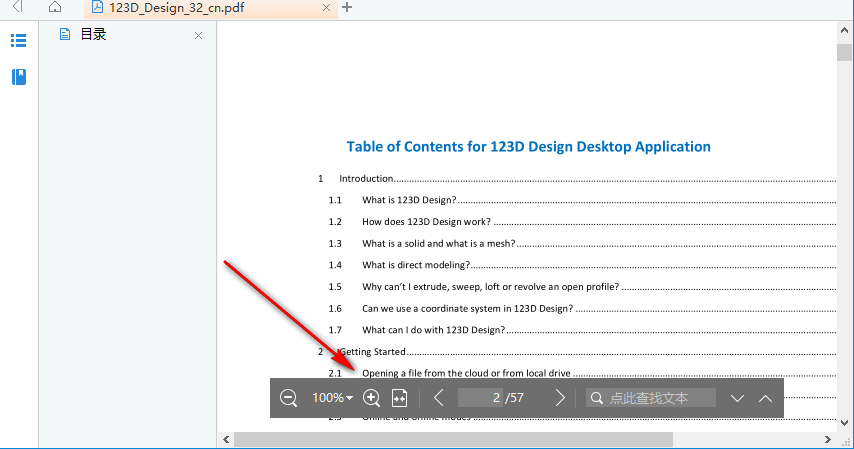Go to the next page arrow
This screenshot has width=854, height=449.
coord(560,398)
